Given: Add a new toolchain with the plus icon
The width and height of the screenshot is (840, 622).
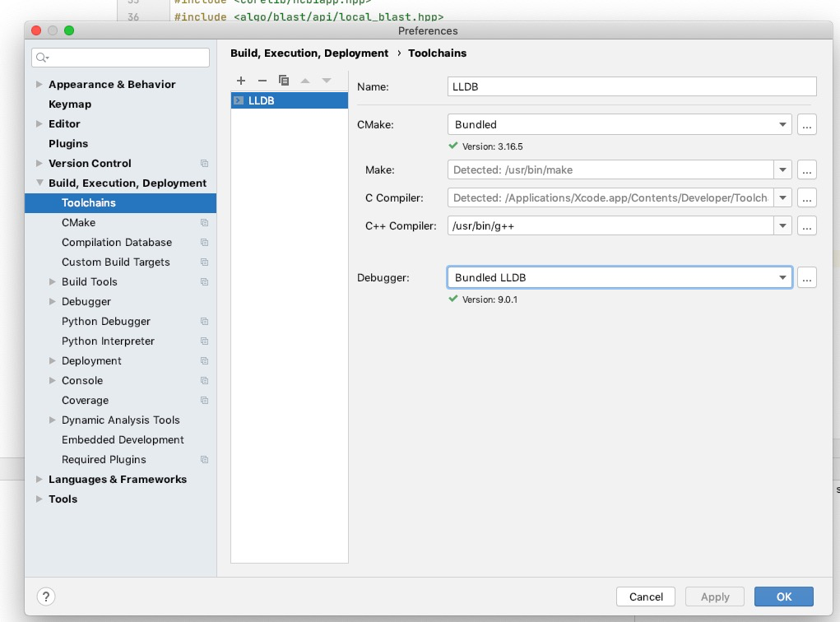Looking at the screenshot, I should point(241,81).
